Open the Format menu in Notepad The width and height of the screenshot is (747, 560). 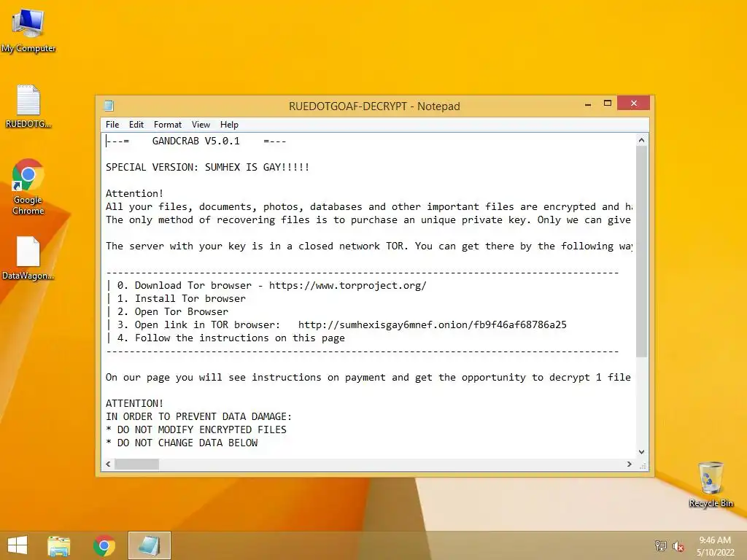tap(168, 125)
